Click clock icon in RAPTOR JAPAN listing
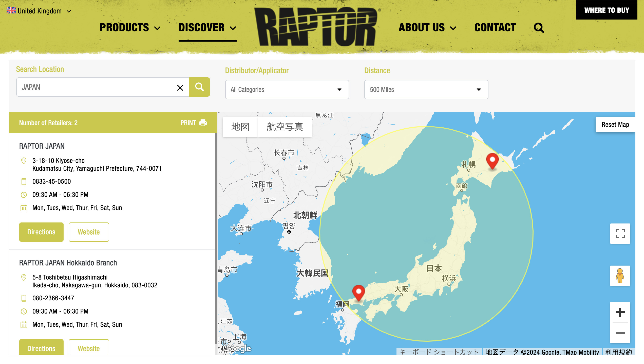The image size is (644, 364). 24,195
